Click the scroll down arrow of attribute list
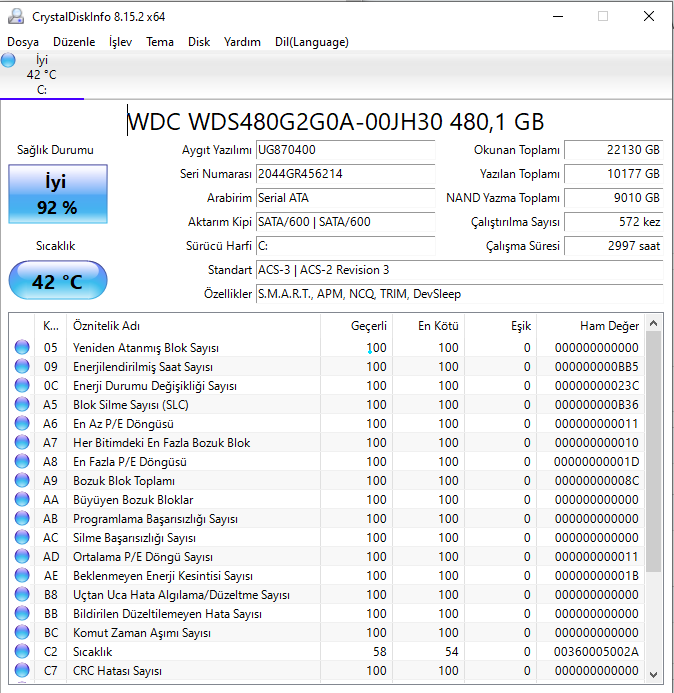This screenshot has width=674, height=693. [x=654, y=674]
